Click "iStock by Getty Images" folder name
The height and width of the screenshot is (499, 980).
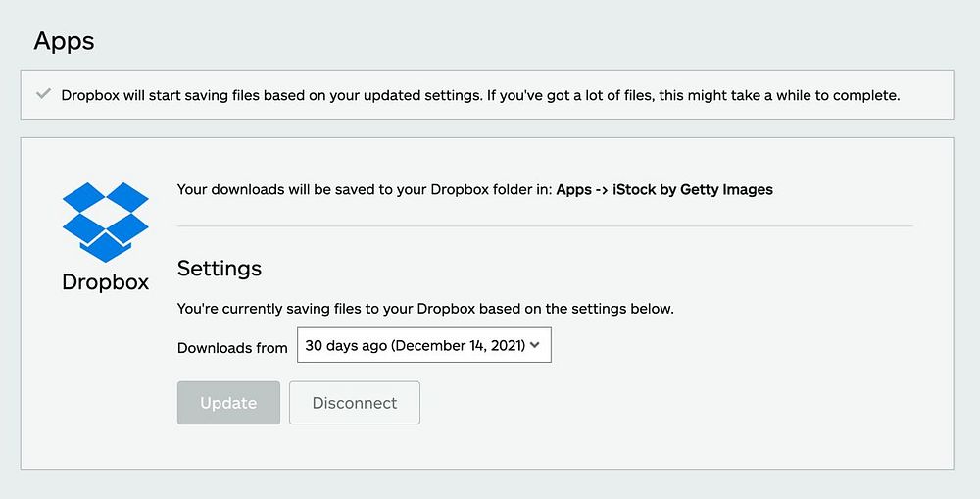tap(693, 190)
